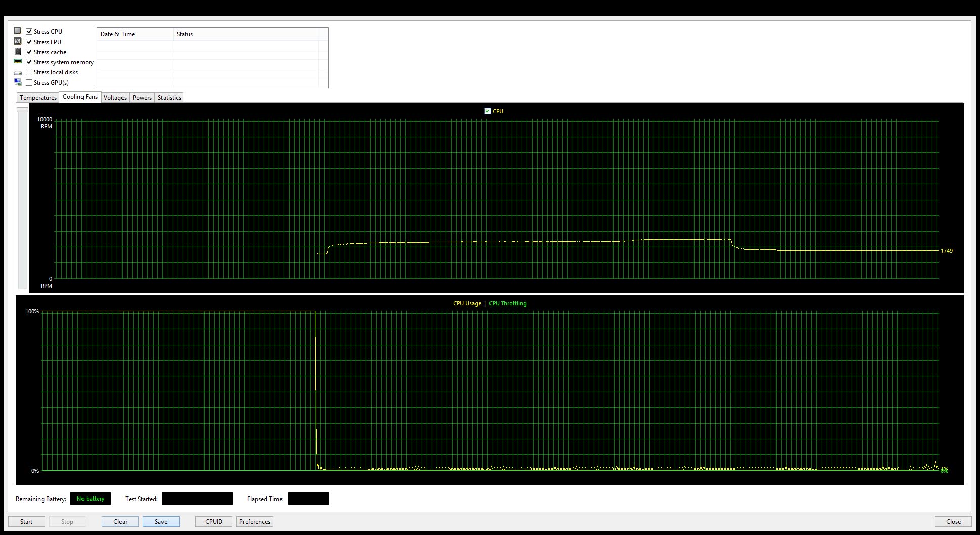Toggle the CPU fan graph legend checkbox
The width and height of the screenshot is (980, 535).
487,111
